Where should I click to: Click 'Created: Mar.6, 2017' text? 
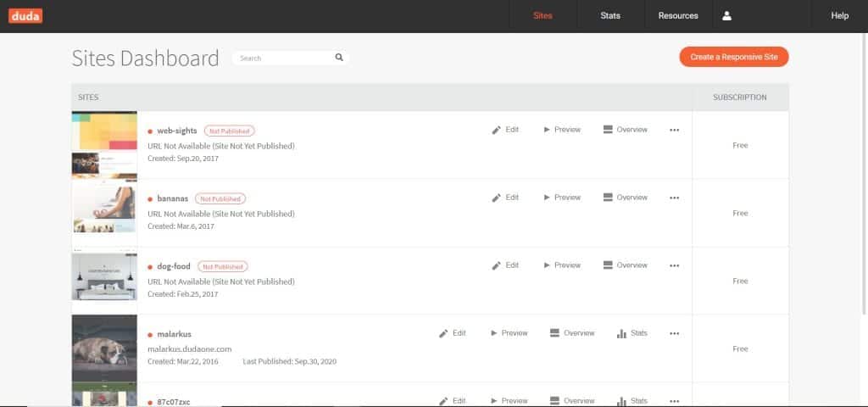(x=181, y=226)
